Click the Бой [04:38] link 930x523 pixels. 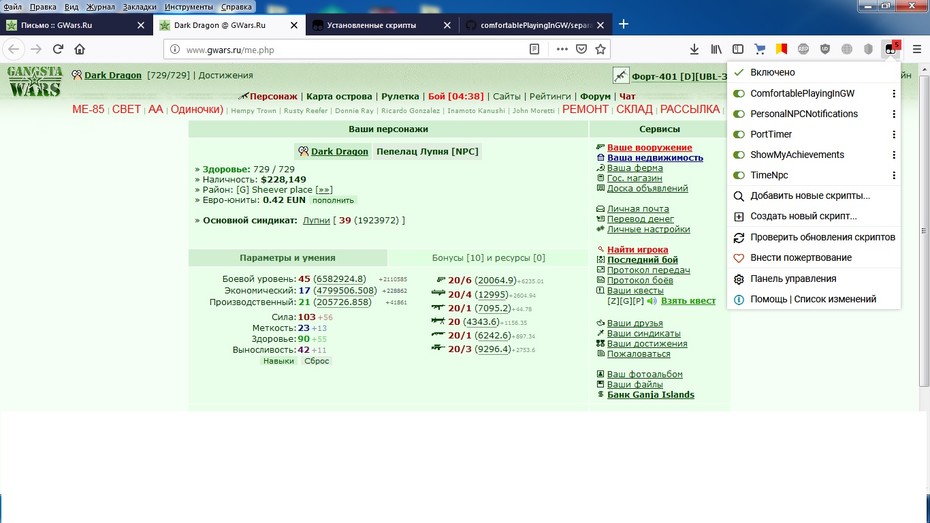click(x=456, y=96)
